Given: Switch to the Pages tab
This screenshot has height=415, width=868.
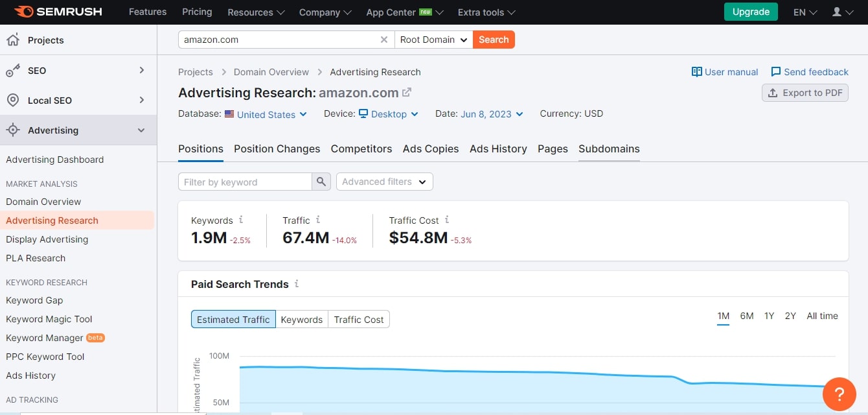Looking at the screenshot, I should pos(553,148).
